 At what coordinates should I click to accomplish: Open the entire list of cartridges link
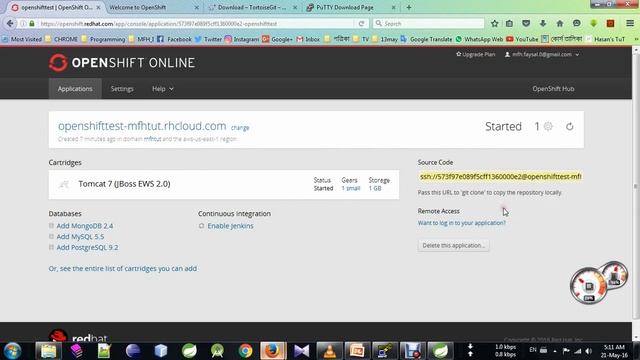click(x=122, y=269)
